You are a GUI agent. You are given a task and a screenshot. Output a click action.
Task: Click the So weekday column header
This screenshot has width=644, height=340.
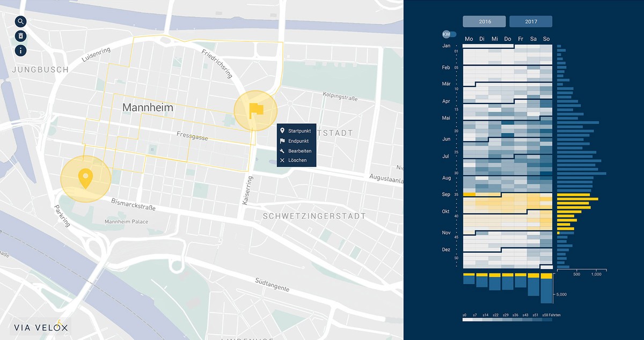coord(546,39)
